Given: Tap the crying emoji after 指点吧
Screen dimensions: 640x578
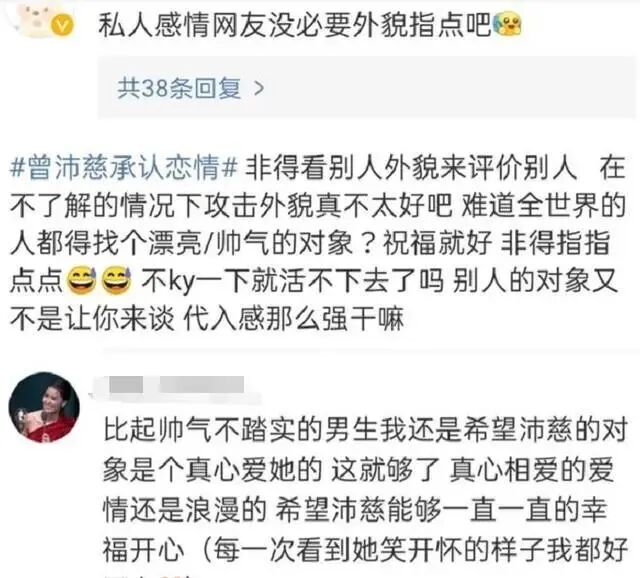Looking at the screenshot, I should 507,24.
